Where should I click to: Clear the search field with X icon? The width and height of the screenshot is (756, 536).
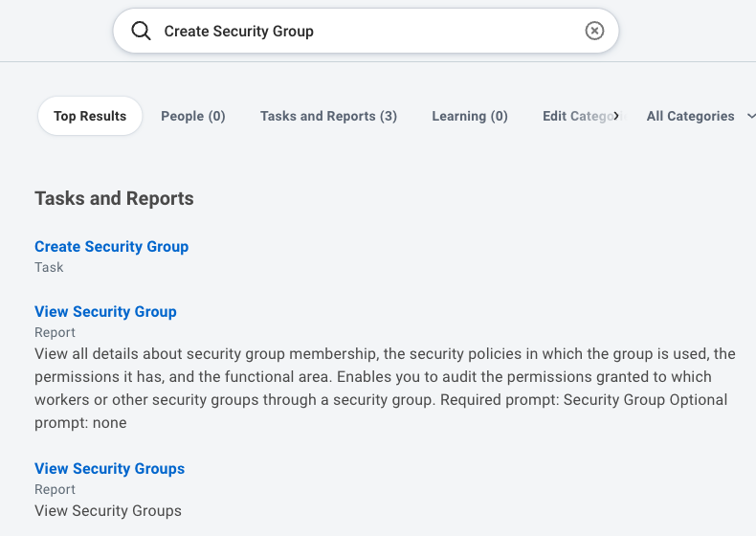[x=594, y=31]
